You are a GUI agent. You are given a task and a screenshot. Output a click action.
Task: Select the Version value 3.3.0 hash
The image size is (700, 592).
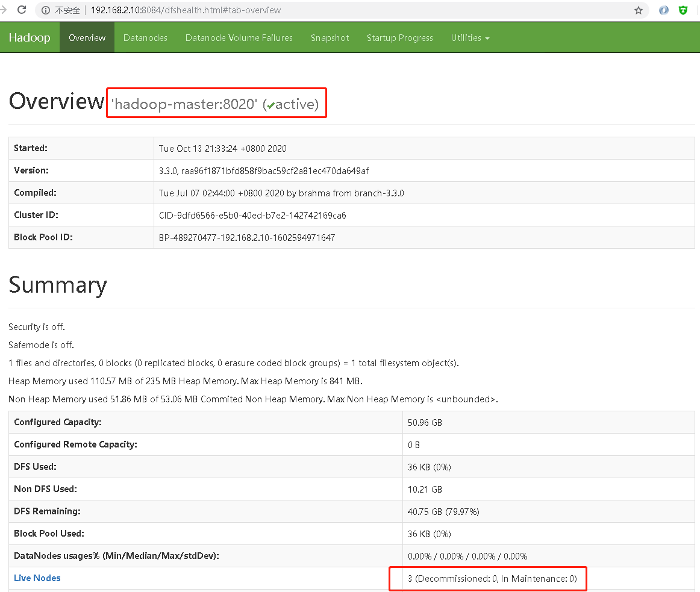tap(264, 170)
